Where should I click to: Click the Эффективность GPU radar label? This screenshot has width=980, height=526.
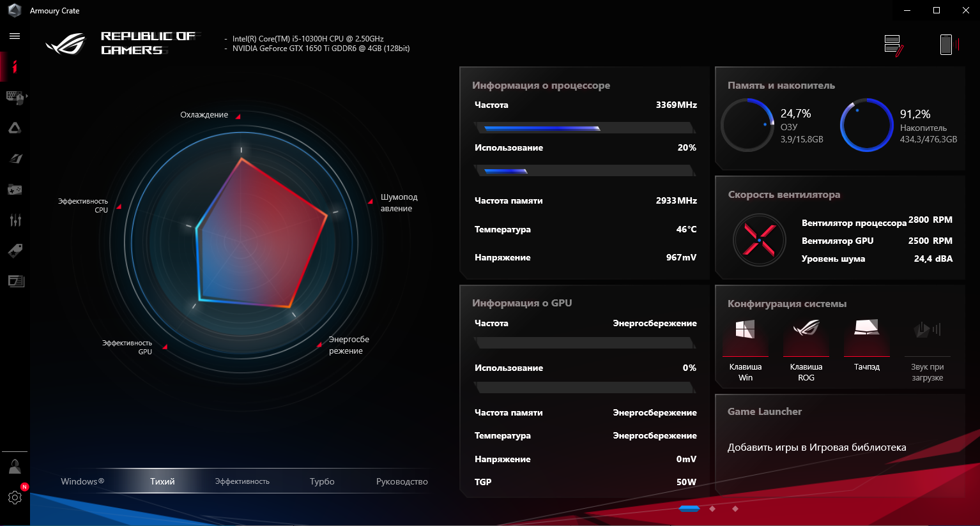coord(126,347)
